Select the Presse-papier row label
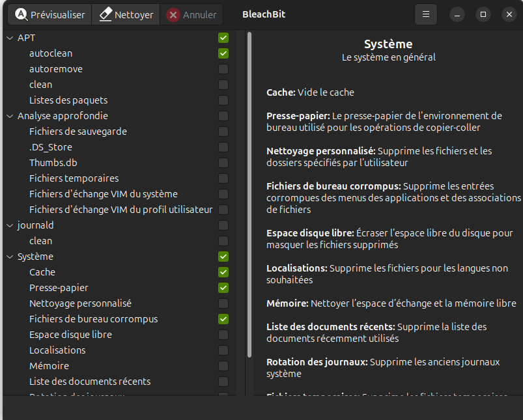 click(x=59, y=288)
